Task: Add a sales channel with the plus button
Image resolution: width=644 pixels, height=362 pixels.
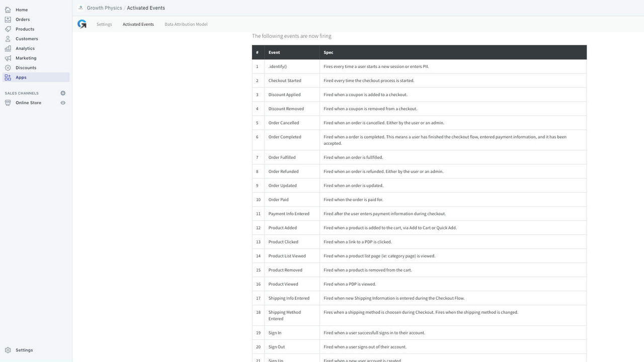Action: (x=62, y=93)
